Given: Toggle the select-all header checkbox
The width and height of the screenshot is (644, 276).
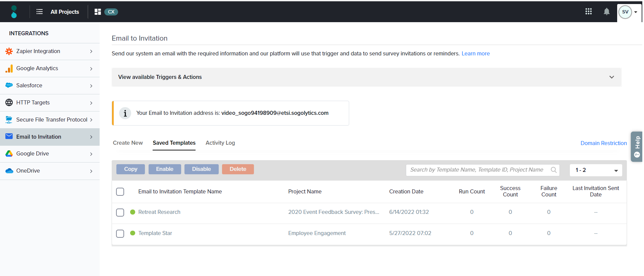Looking at the screenshot, I should (120, 192).
